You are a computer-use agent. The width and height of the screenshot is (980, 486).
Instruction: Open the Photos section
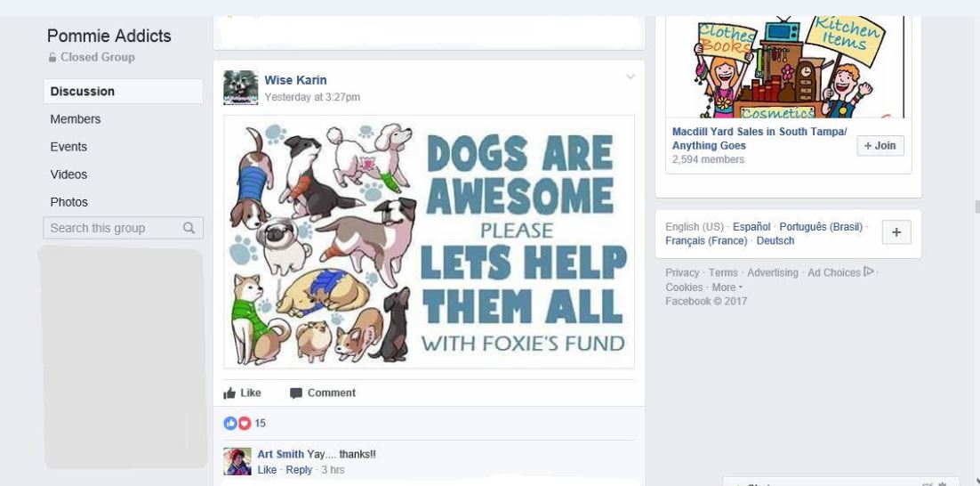coord(68,202)
